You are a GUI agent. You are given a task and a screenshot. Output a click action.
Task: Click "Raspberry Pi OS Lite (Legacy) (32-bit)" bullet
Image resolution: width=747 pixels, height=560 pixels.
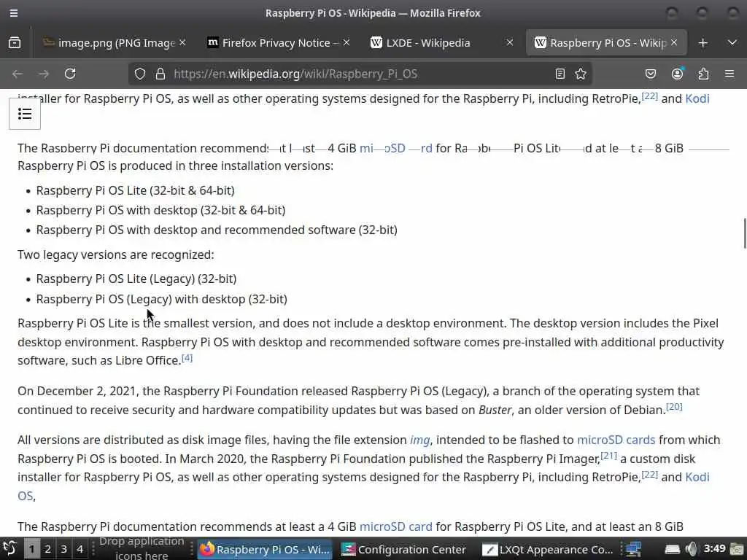[x=136, y=279]
